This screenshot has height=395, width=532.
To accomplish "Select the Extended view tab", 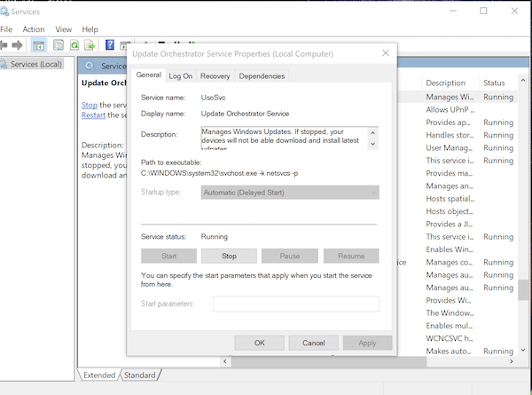I will coord(99,375).
